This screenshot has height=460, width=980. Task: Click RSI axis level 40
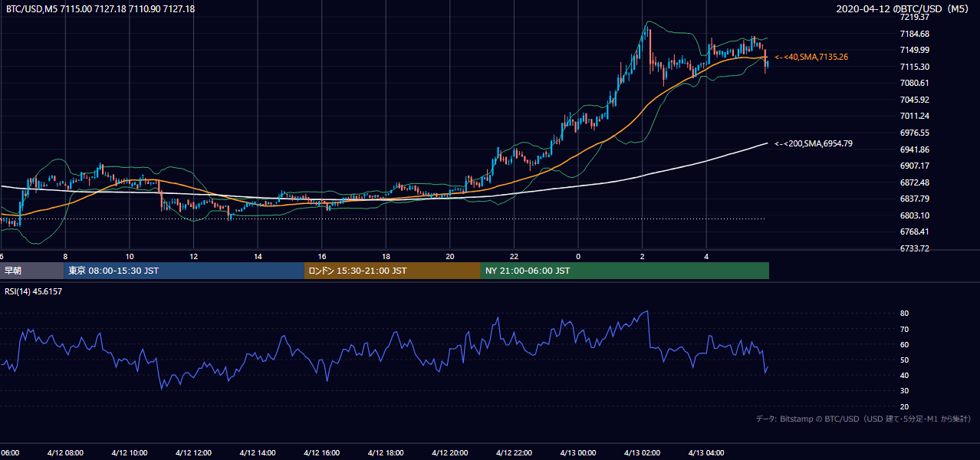click(904, 375)
